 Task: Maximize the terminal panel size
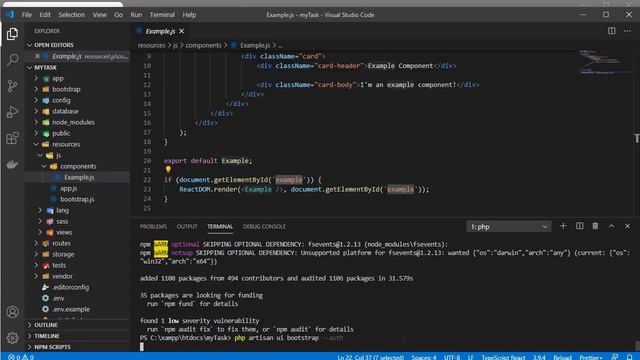[x=611, y=226]
